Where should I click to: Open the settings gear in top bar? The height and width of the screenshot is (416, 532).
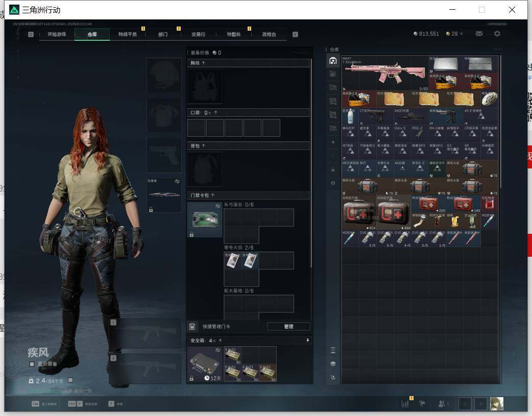[497, 34]
